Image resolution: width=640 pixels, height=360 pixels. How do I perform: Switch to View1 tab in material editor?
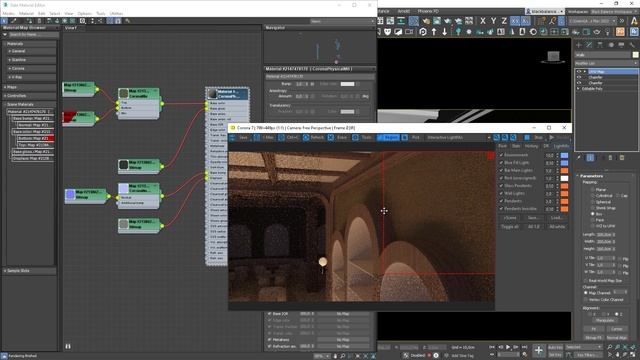pyautogui.click(x=71, y=28)
